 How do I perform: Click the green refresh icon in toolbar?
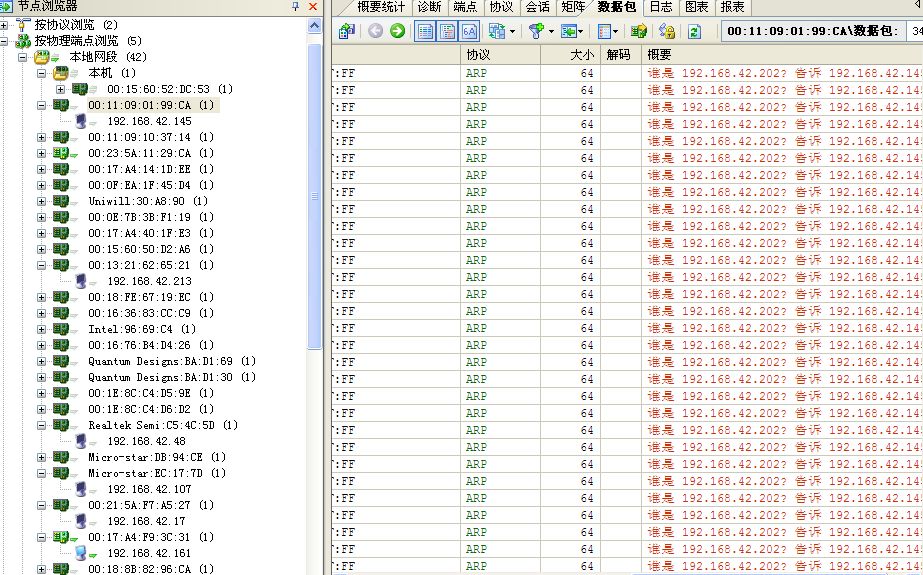[x=694, y=31]
